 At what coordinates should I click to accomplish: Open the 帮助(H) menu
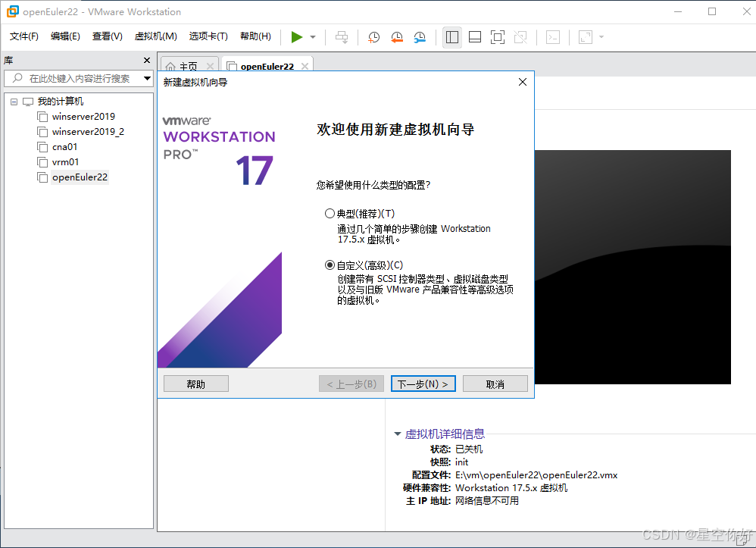[255, 36]
